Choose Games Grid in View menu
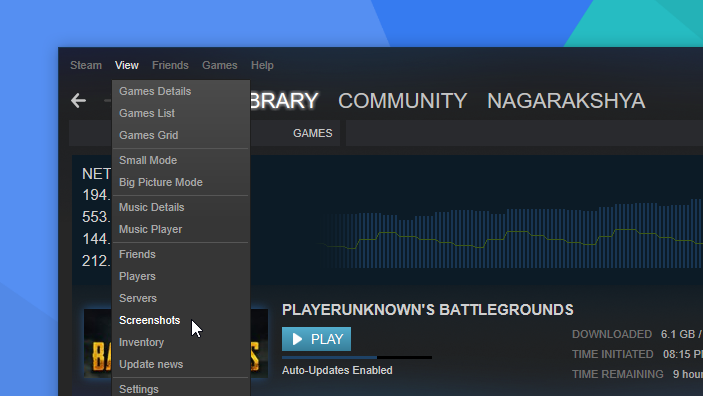703x396 pixels. [x=181, y=135]
